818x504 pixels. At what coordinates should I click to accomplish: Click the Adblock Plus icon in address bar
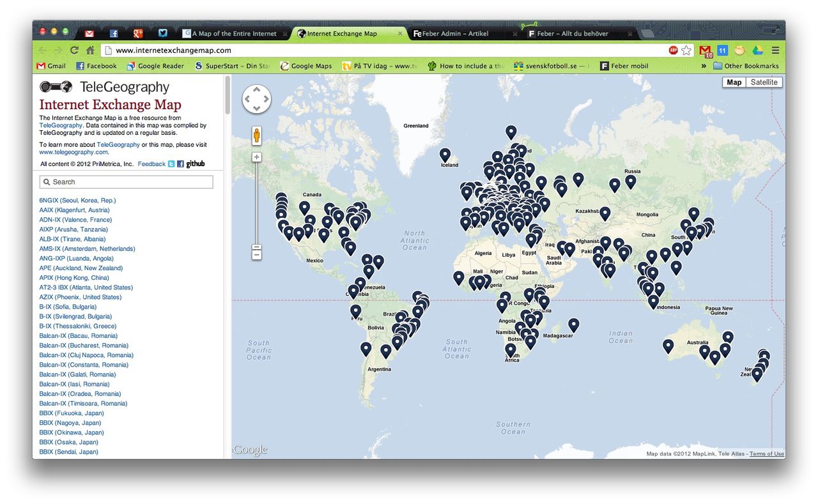click(x=673, y=50)
